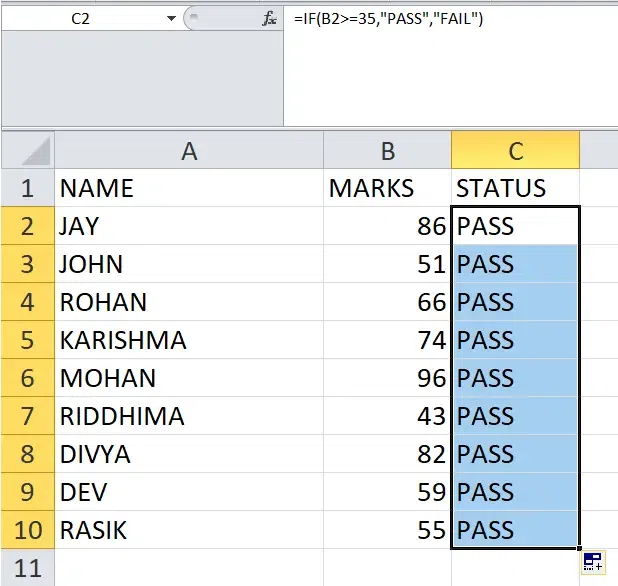This screenshot has width=618, height=586.
Task: Select row 11 header
Action: click(x=28, y=568)
